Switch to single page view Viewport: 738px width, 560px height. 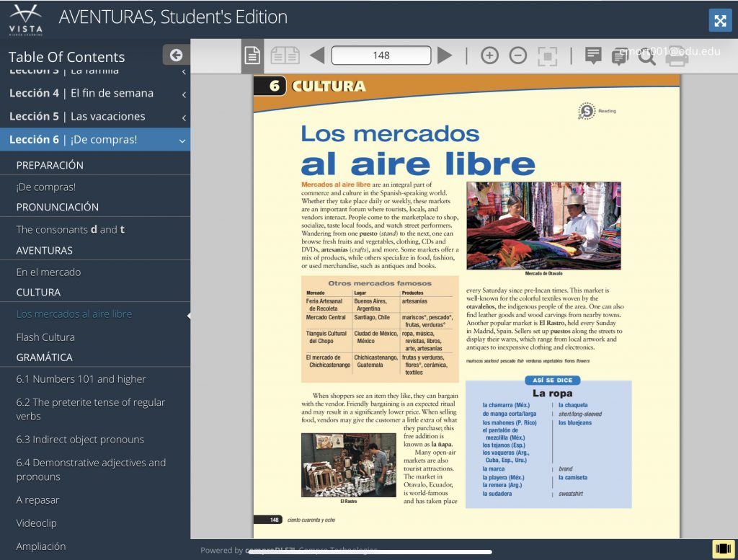point(252,56)
